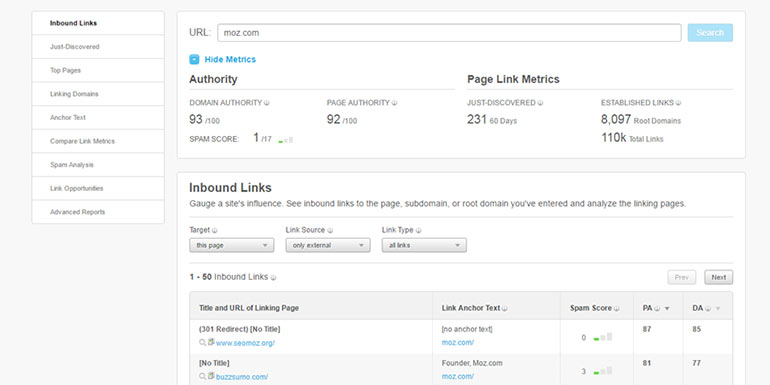Click info icon in DA column header
770x385 pixels.
pos(708,309)
